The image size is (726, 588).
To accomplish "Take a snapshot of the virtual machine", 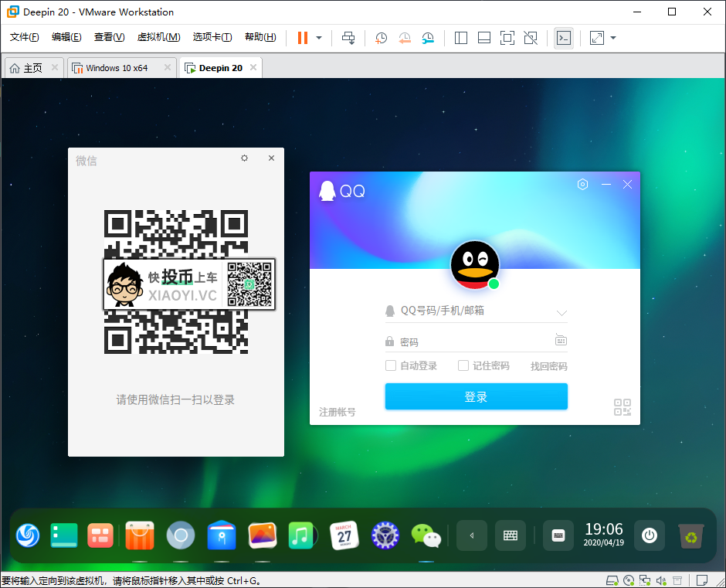I will coord(381,38).
